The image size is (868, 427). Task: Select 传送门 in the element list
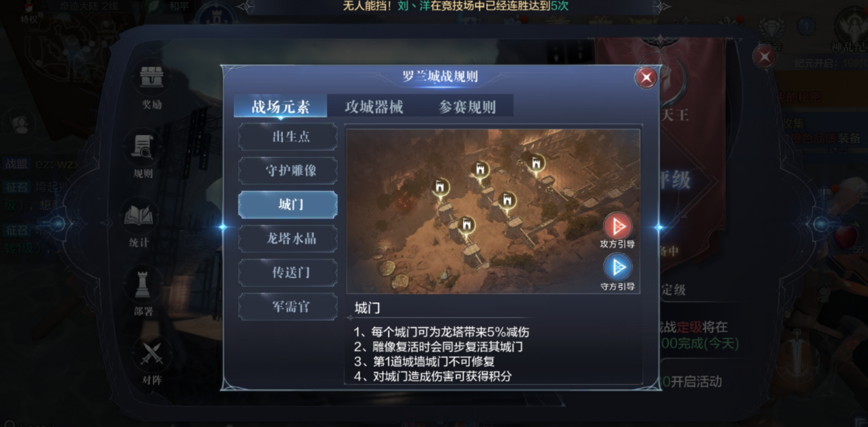click(288, 273)
